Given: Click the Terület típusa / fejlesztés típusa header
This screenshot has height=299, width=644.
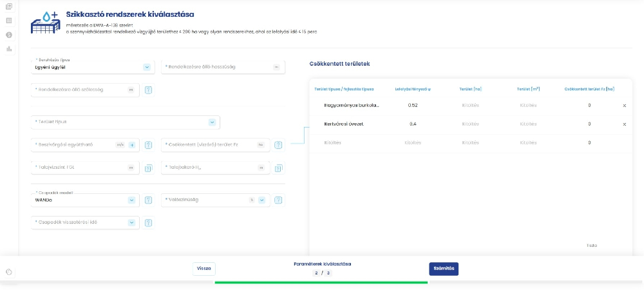Looking at the screenshot, I should click(344, 89).
